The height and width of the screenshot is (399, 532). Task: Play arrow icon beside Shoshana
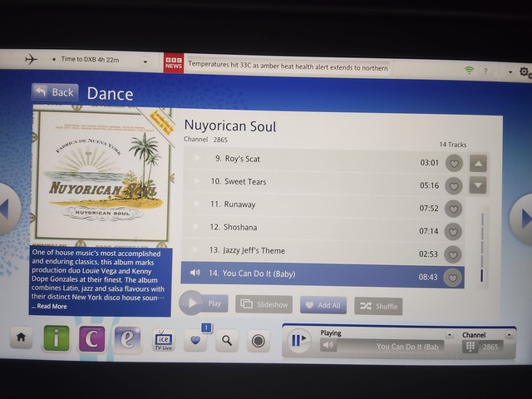click(x=196, y=226)
